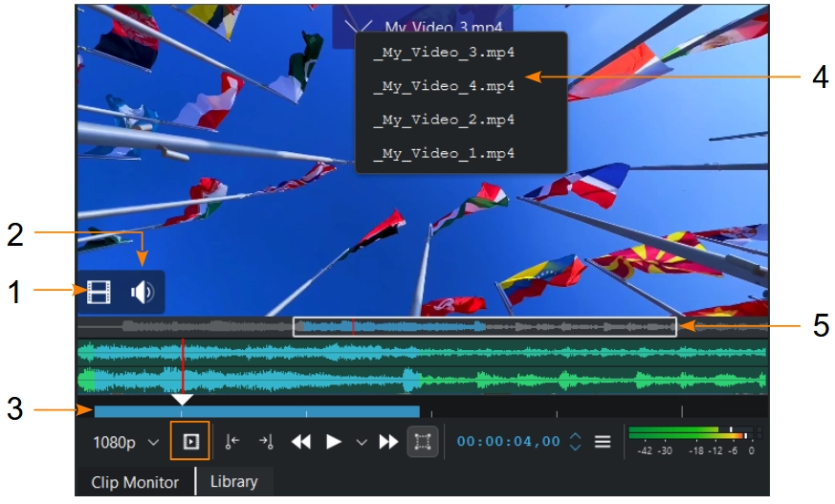Toggle the edit mode frame overlay button

pos(422,442)
